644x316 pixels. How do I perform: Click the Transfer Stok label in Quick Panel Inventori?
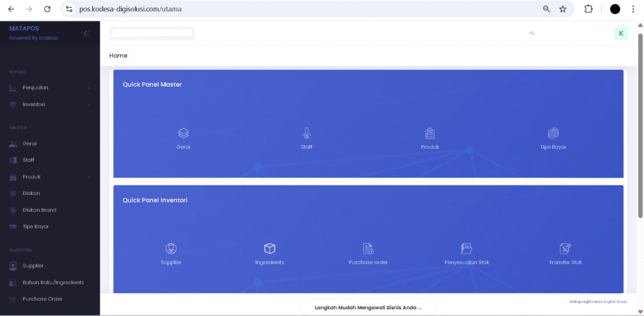(565, 262)
